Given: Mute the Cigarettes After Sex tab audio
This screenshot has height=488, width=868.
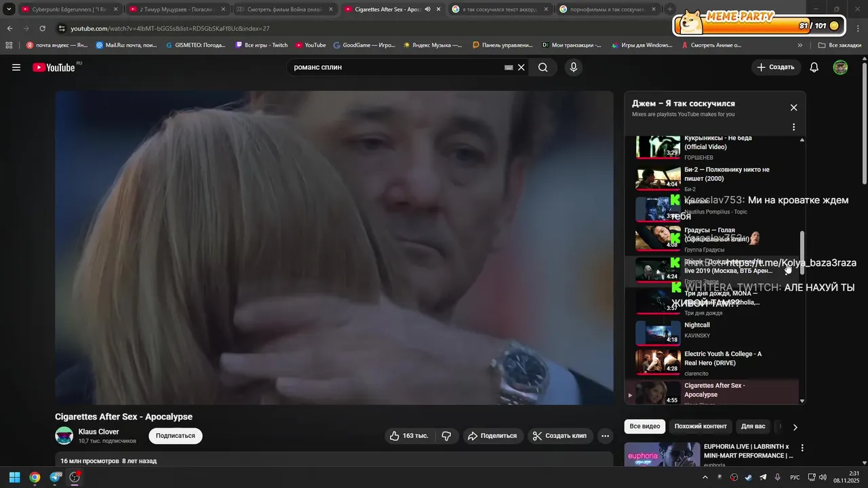Looking at the screenshot, I should [427, 9].
